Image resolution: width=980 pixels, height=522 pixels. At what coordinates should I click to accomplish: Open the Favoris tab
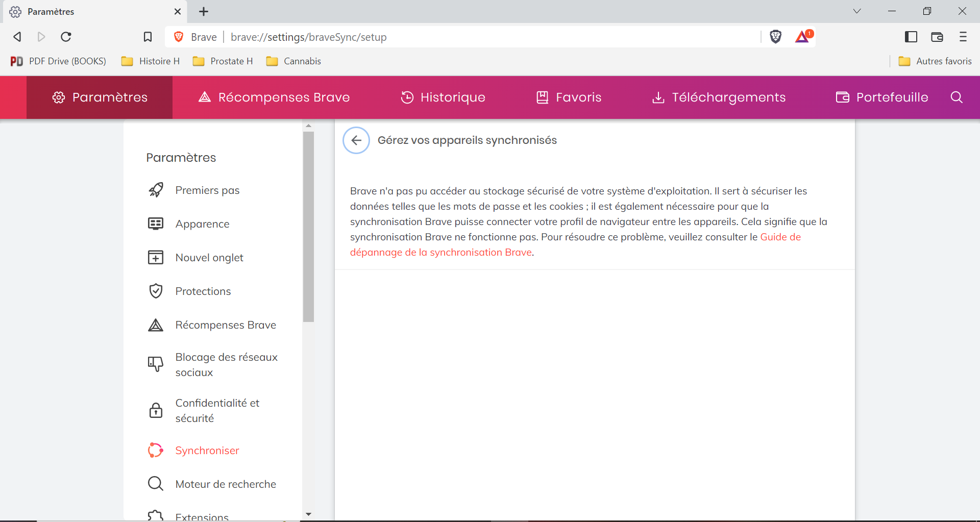[569, 97]
